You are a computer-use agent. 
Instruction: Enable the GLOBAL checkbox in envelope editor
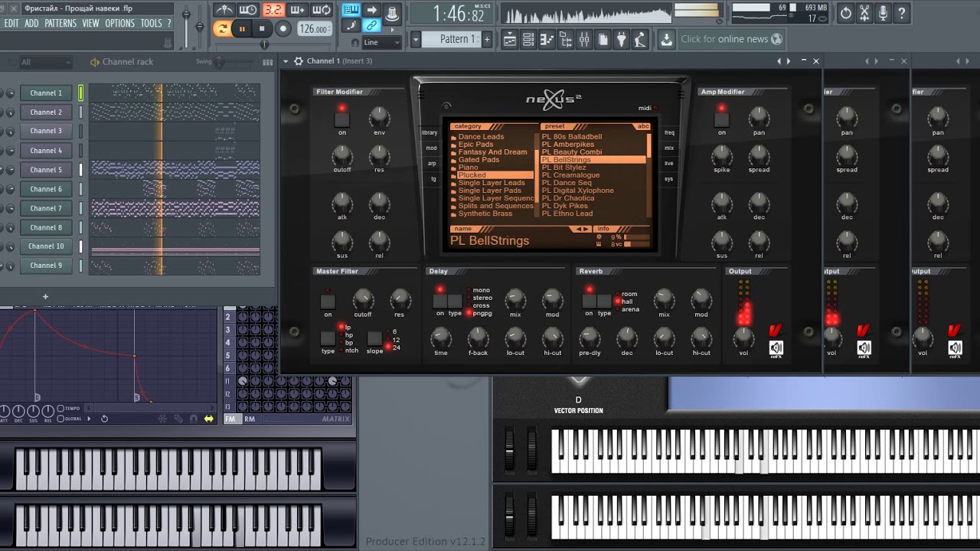coord(61,419)
